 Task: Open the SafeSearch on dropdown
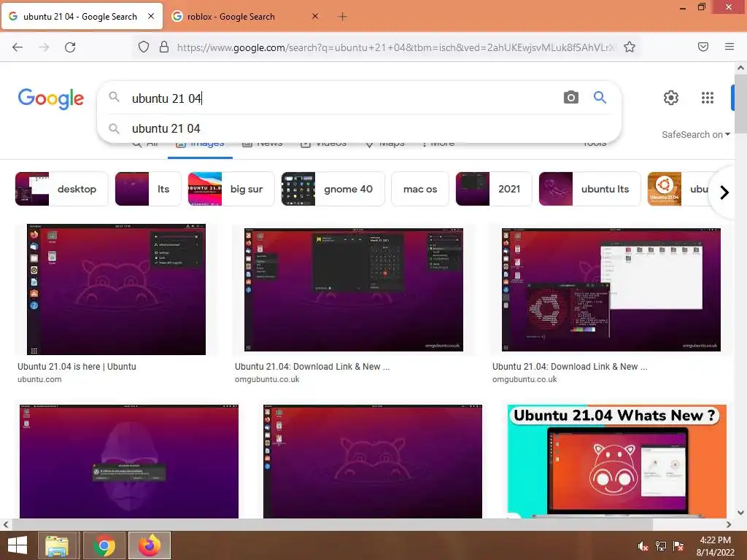(x=695, y=135)
